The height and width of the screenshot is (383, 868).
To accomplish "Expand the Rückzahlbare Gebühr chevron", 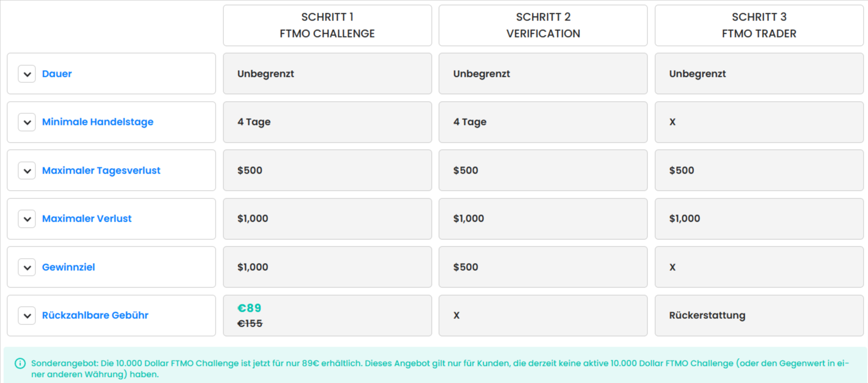I will click(27, 316).
